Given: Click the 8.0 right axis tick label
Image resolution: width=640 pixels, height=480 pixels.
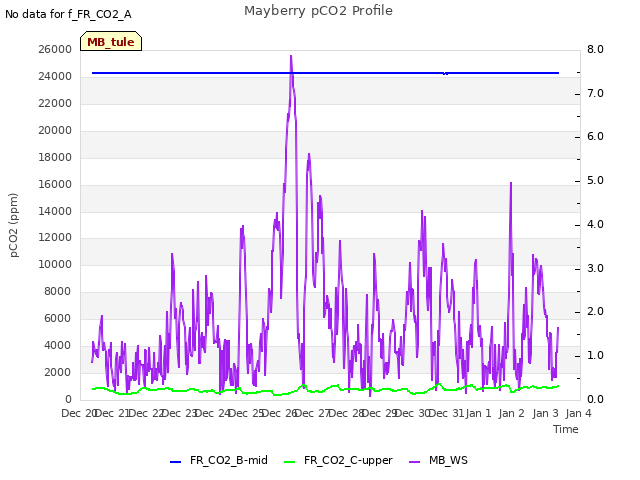Looking at the screenshot, I should tap(595, 49).
